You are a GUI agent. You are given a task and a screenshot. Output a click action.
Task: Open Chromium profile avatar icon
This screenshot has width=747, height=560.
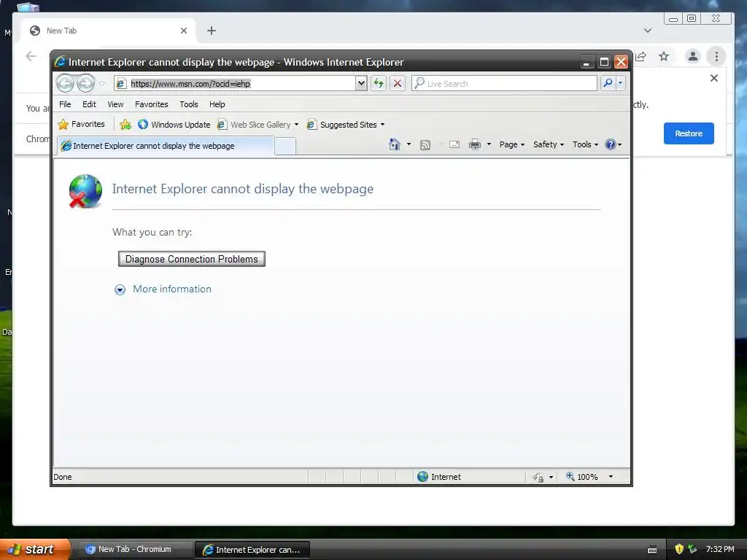tap(693, 56)
